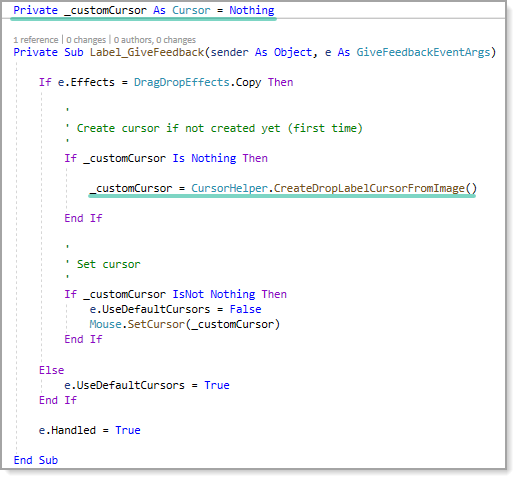Click the comment 'Create cursor if not created yet'

coord(179,128)
